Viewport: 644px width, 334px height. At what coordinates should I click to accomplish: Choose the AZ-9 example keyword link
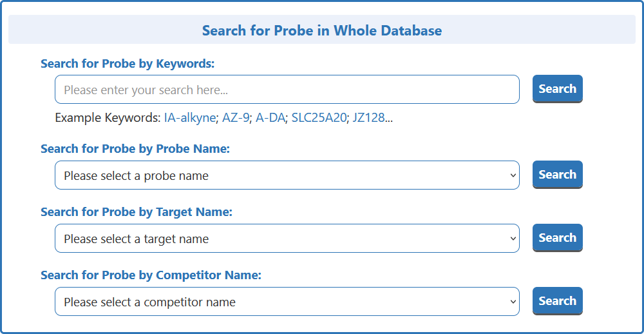(236, 118)
